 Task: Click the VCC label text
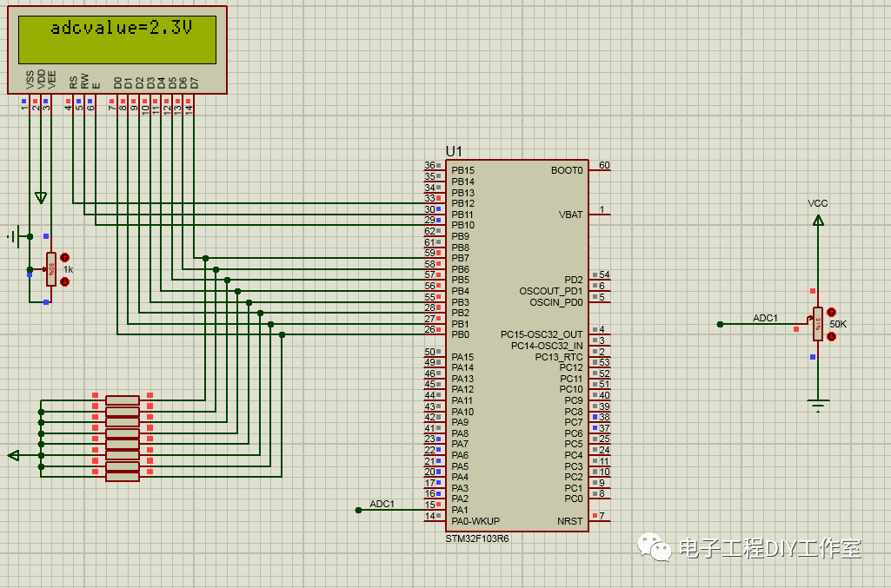[x=818, y=203]
